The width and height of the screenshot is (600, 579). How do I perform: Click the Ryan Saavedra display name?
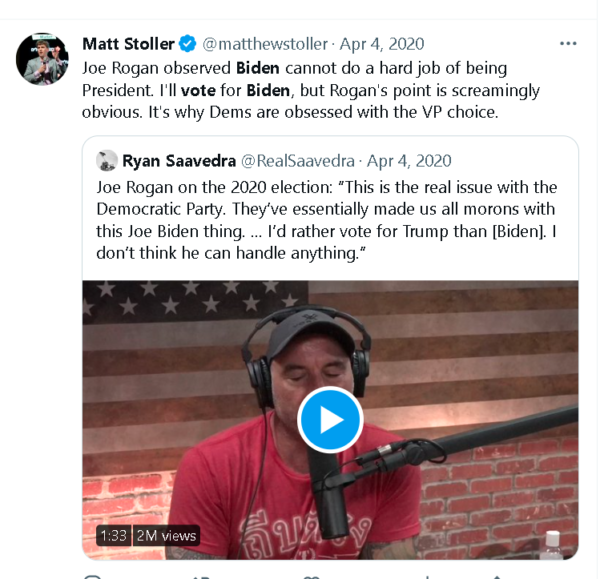(x=178, y=161)
